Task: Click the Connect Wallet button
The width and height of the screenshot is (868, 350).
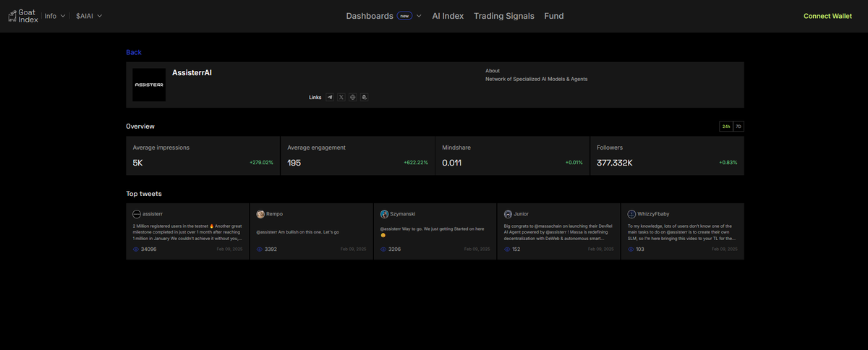Action: (827, 16)
